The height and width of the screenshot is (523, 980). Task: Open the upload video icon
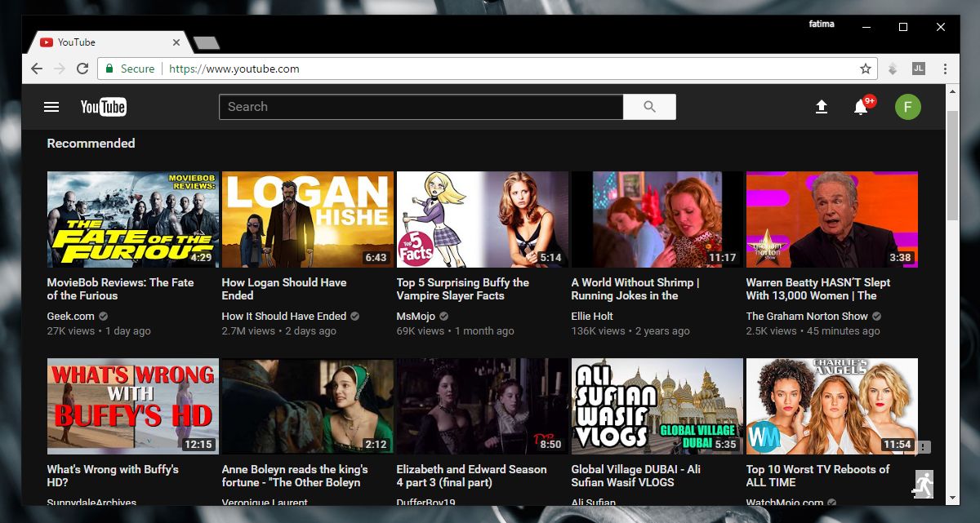point(822,107)
